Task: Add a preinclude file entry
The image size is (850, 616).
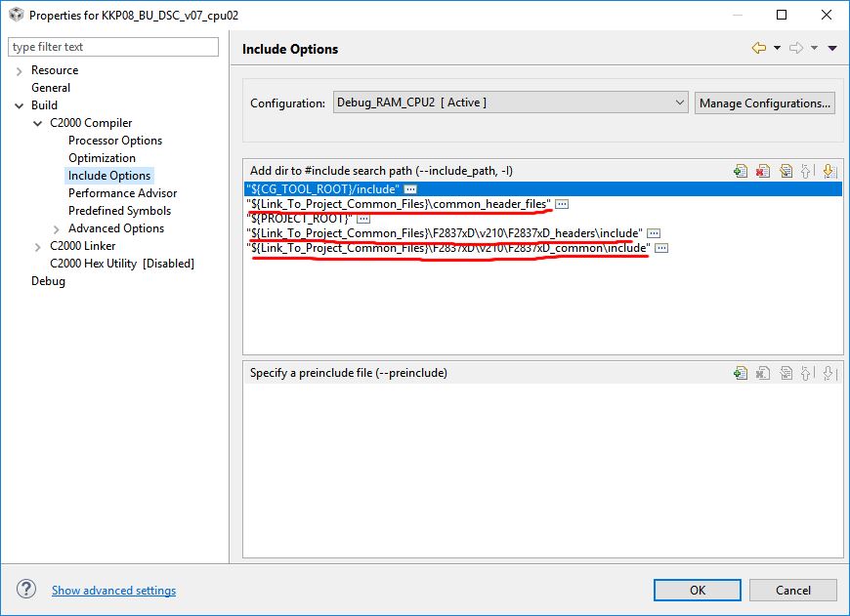Action: point(741,373)
